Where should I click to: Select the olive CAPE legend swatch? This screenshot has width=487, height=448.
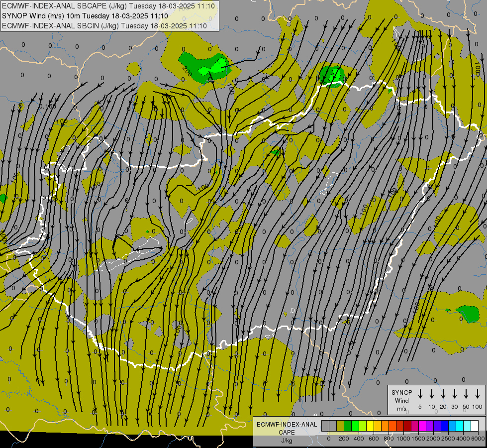coord(340,426)
